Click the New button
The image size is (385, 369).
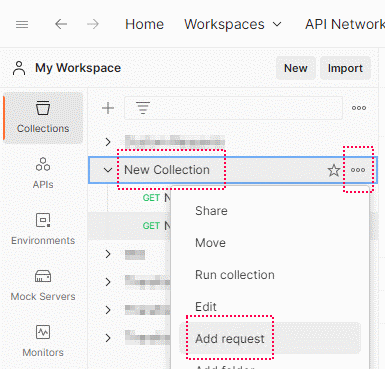[x=296, y=68]
